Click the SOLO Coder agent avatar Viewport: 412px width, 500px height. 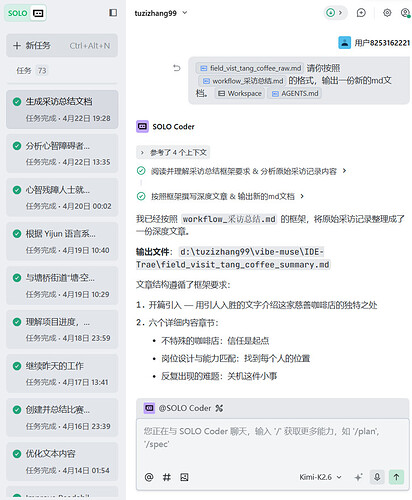coord(142,127)
